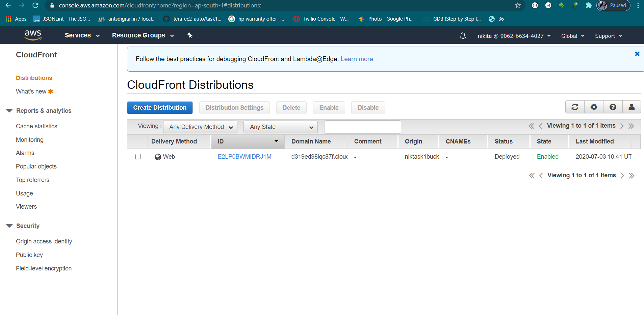The width and height of the screenshot is (644, 315).
Task: Collapse the Security section
Action: [x=9, y=226]
